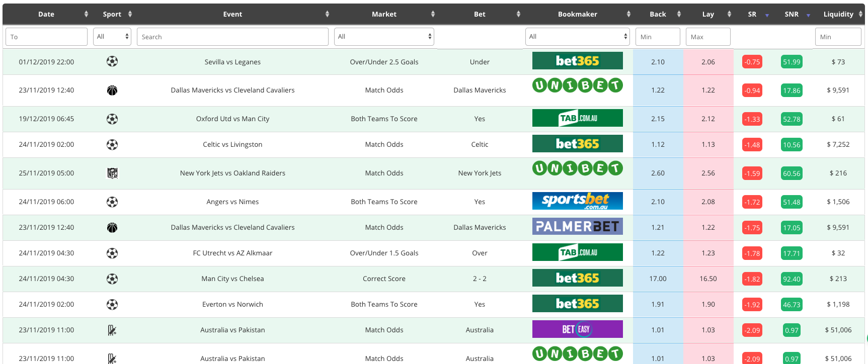The image size is (868, 364).
Task: Click the Liquidity Min input field
Action: coord(838,37)
